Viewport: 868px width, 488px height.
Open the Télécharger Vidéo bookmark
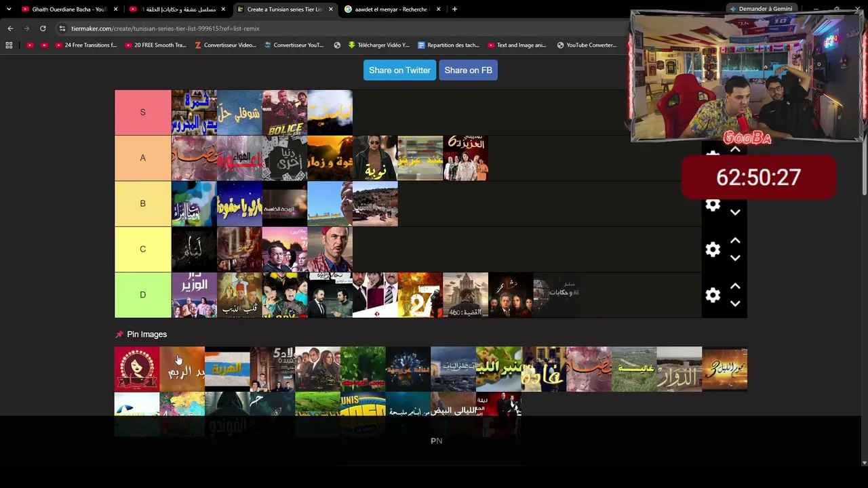click(x=378, y=45)
